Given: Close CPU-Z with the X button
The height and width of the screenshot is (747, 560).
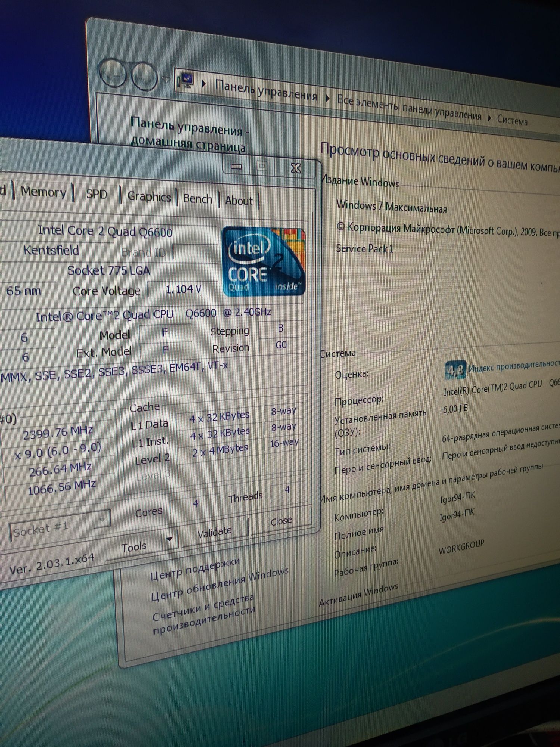Looking at the screenshot, I should pyautogui.click(x=296, y=168).
